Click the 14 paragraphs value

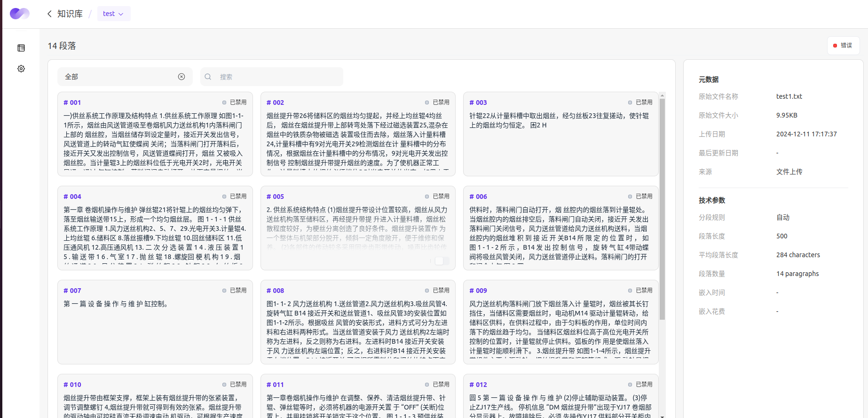[x=797, y=274]
